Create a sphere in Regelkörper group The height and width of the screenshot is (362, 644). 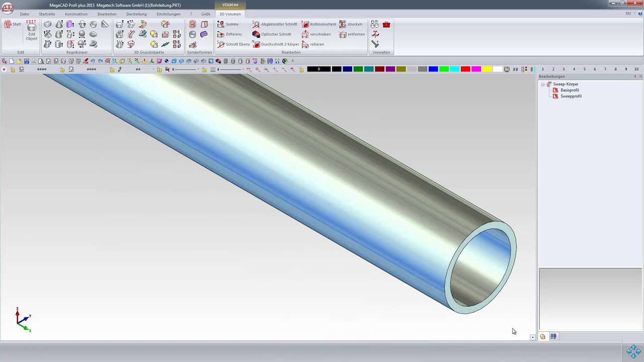82,34
